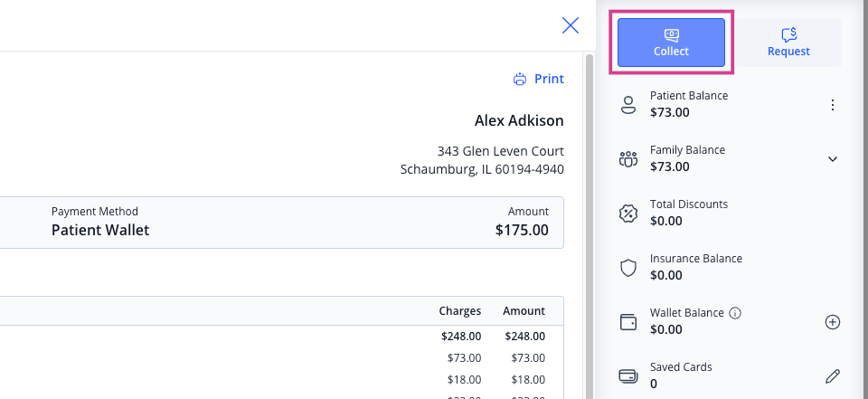Click the $73.00 value in Amount column
Screen dimensions: 868x399
click(x=528, y=358)
